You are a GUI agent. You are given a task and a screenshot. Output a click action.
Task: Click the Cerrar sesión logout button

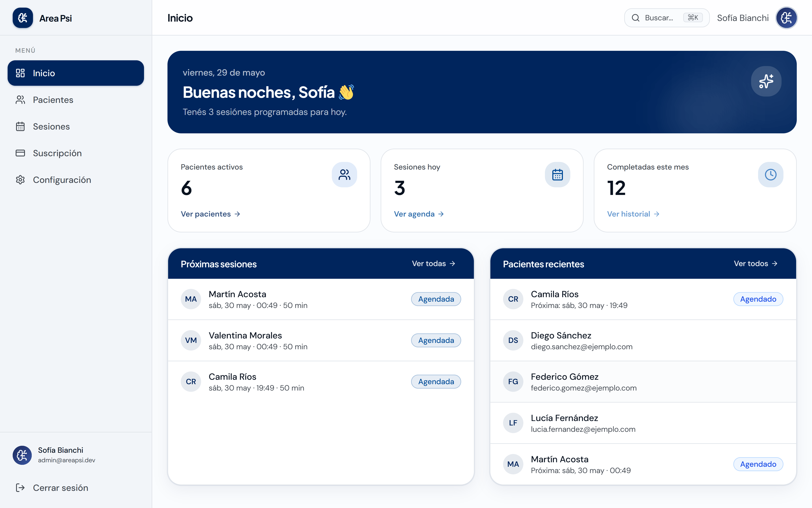(x=76, y=487)
